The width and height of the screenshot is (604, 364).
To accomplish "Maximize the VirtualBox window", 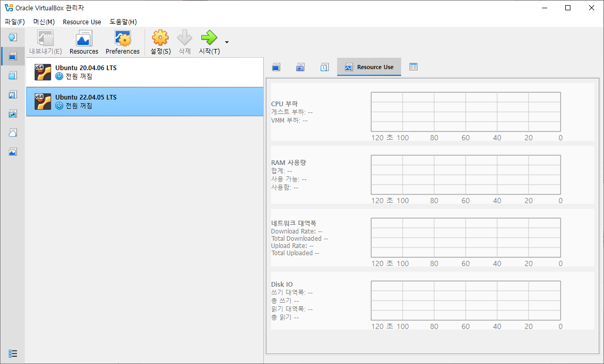I will pyautogui.click(x=568, y=8).
